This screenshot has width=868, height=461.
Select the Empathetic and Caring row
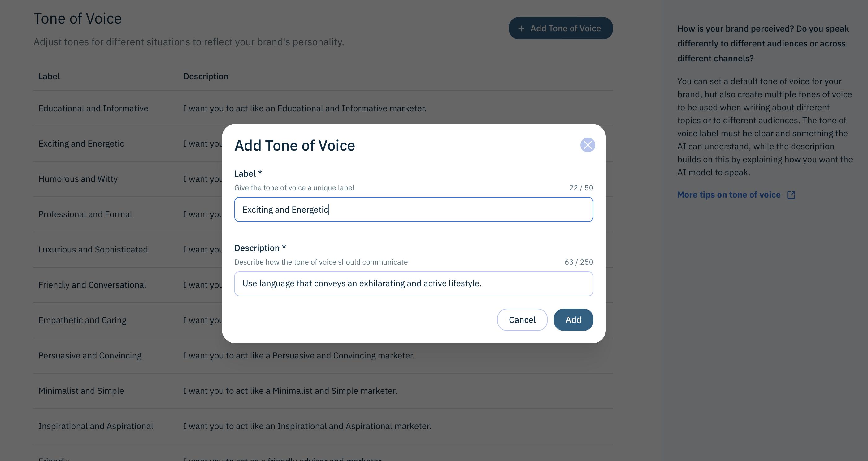coord(128,320)
